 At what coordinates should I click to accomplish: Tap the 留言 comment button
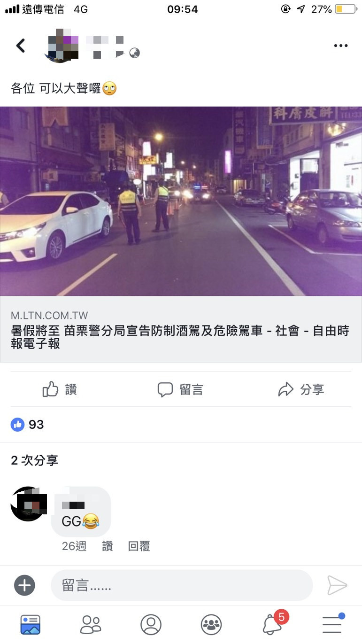coord(180,389)
